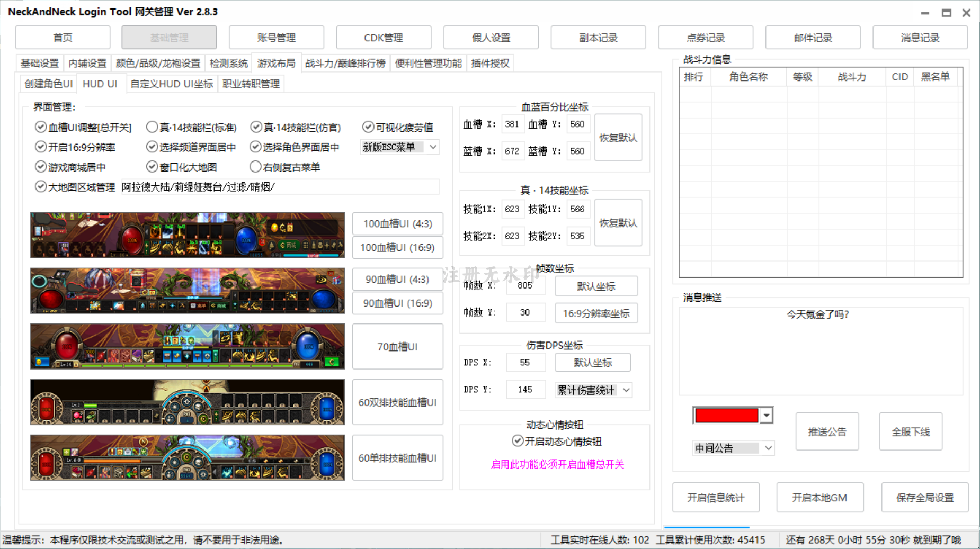Switch to 基础设置 tab
This screenshot has height=549, width=980.
click(40, 64)
